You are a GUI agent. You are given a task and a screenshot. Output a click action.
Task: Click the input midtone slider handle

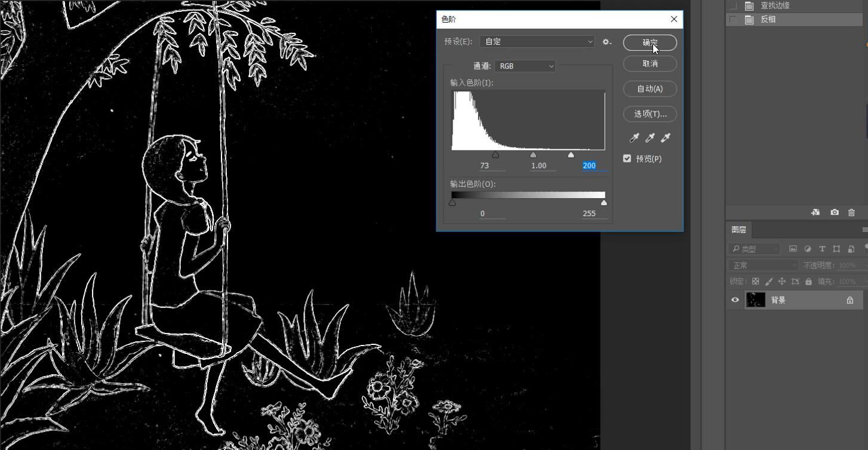[x=533, y=155]
